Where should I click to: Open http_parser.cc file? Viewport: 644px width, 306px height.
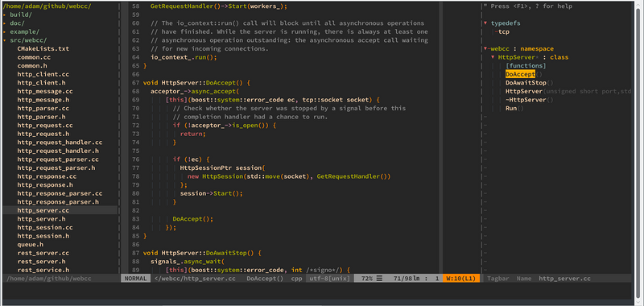click(x=43, y=109)
